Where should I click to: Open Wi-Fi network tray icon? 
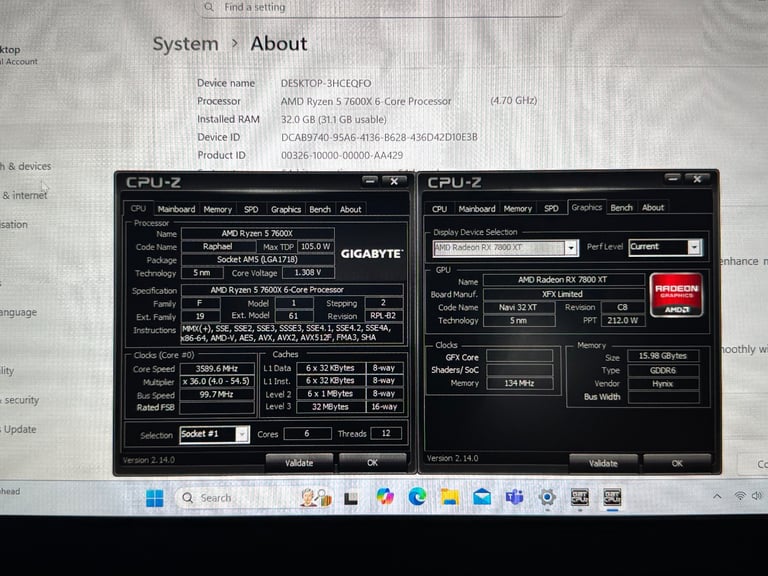click(x=740, y=496)
